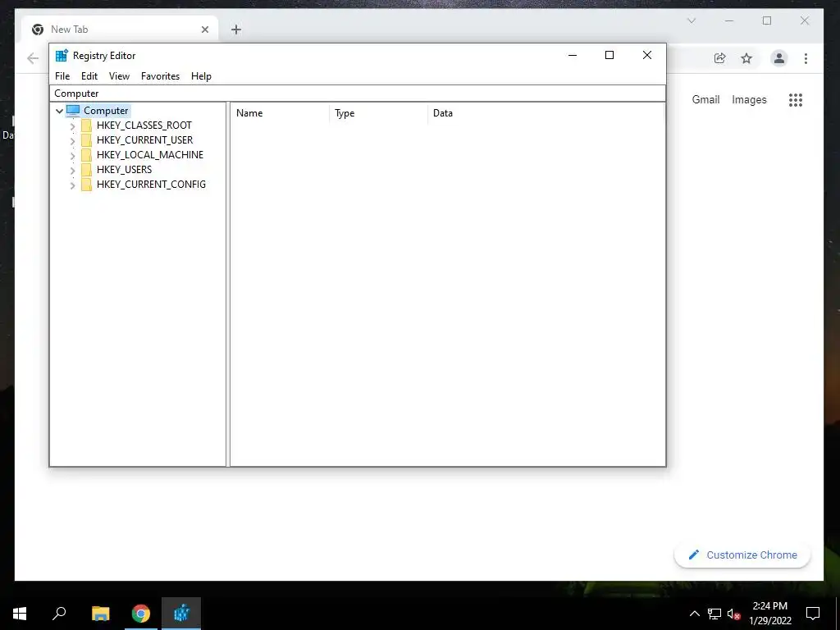
Task: Select the Computer root node icon
Action: tap(73, 111)
